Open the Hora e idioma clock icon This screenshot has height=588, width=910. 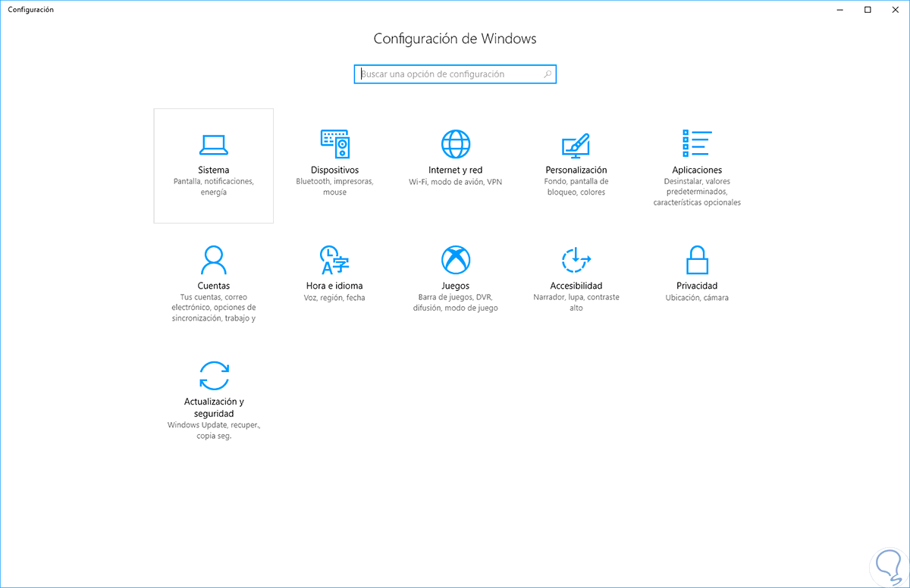(x=334, y=260)
